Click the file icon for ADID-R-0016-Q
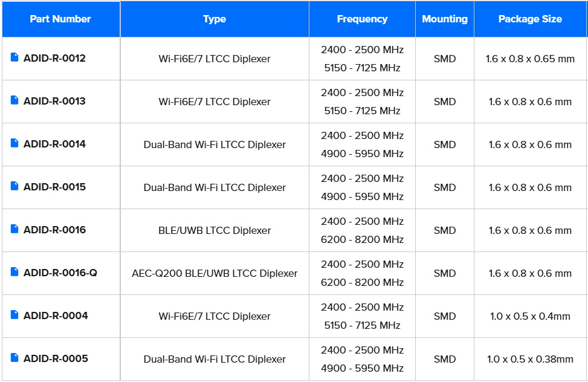588x382 pixels. [15, 271]
